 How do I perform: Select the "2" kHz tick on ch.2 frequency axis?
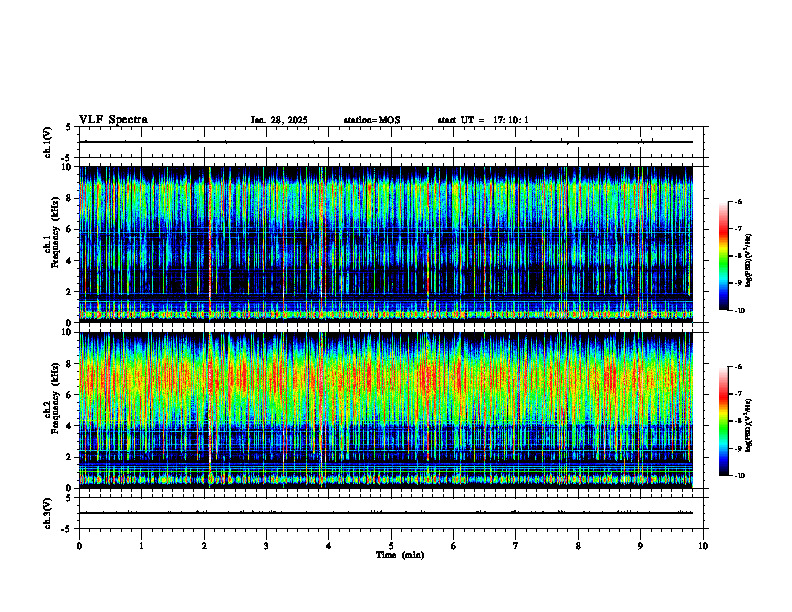[70, 457]
